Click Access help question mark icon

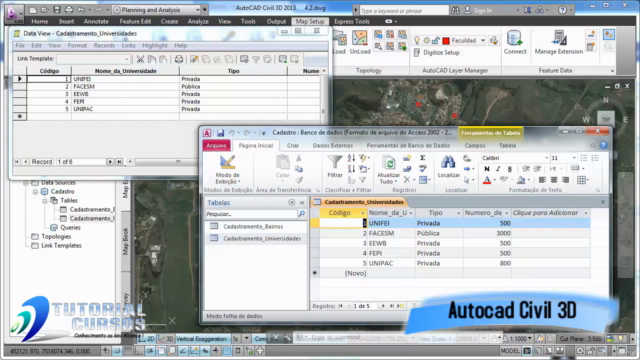(603, 145)
